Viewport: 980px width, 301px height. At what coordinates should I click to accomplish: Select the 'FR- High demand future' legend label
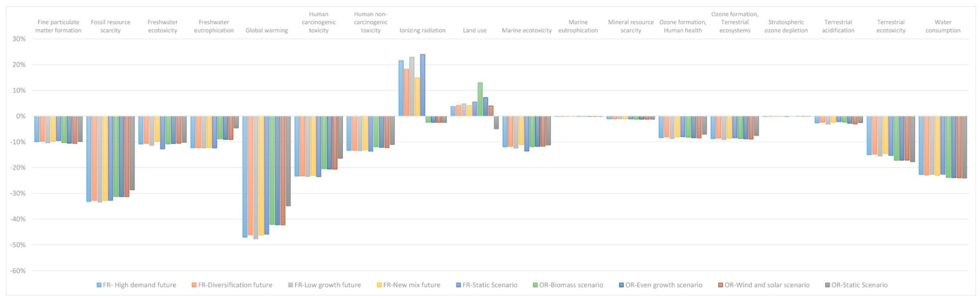coord(140,285)
